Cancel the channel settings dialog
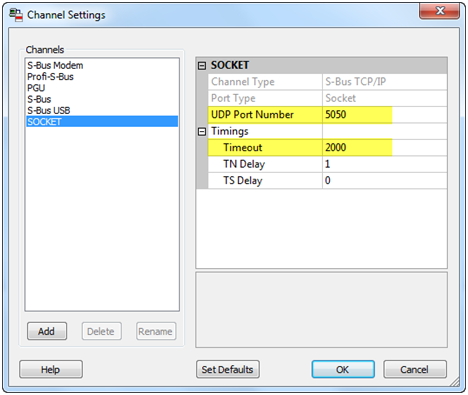 pos(415,369)
